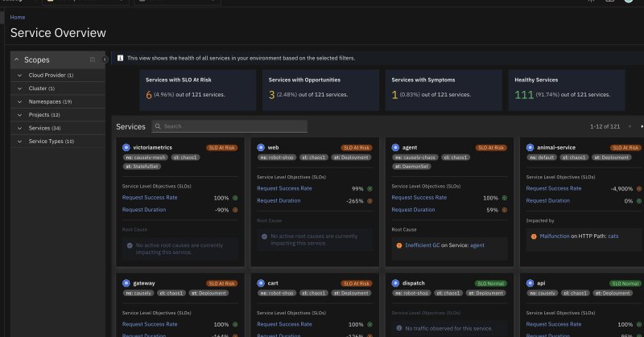Click the agent service icon

395,147
